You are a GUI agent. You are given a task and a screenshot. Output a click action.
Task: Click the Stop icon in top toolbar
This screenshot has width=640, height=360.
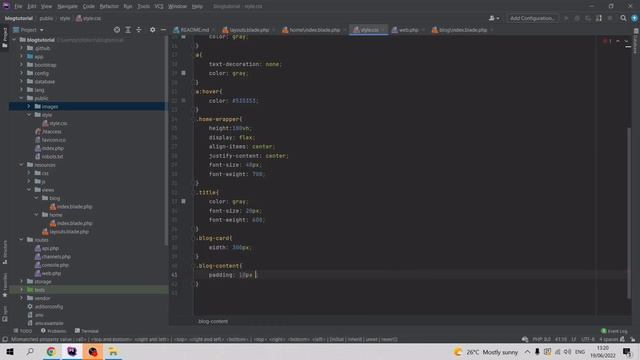(x=610, y=18)
